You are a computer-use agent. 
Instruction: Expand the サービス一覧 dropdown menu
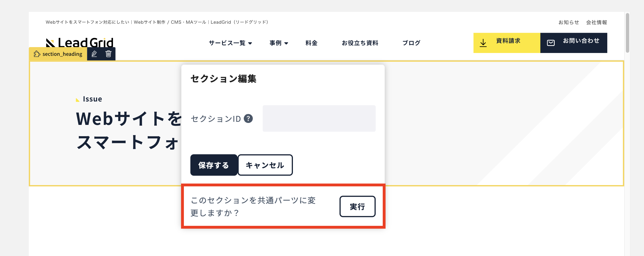[230, 43]
